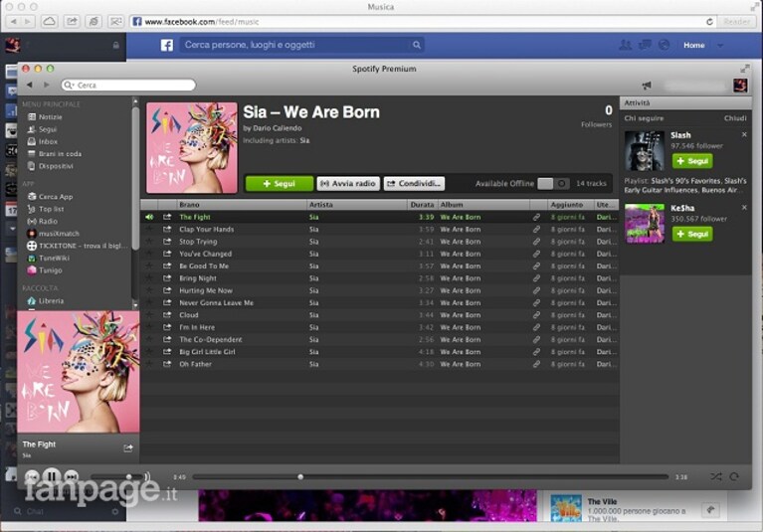Click the star for Be Good To Me
This screenshot has width=763, height=532.
point(149,266)
